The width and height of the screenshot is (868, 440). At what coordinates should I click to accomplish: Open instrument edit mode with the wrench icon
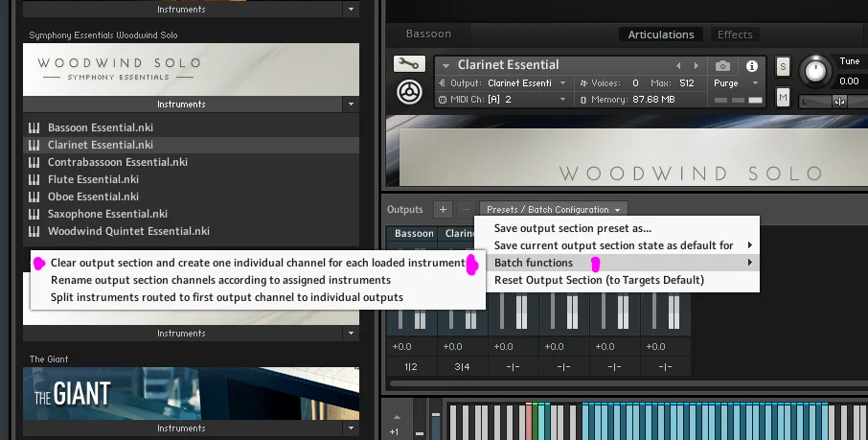pos(409,63)
